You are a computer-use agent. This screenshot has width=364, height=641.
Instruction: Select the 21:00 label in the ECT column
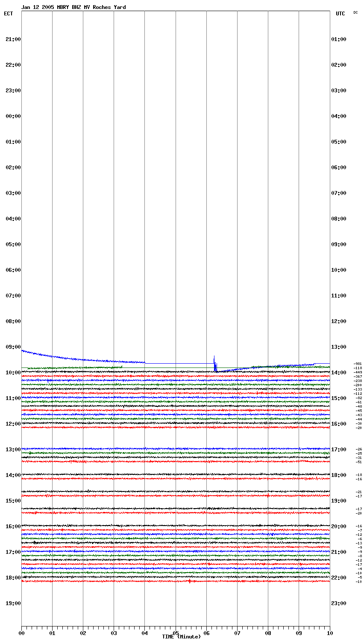click(x=13, y=39)
